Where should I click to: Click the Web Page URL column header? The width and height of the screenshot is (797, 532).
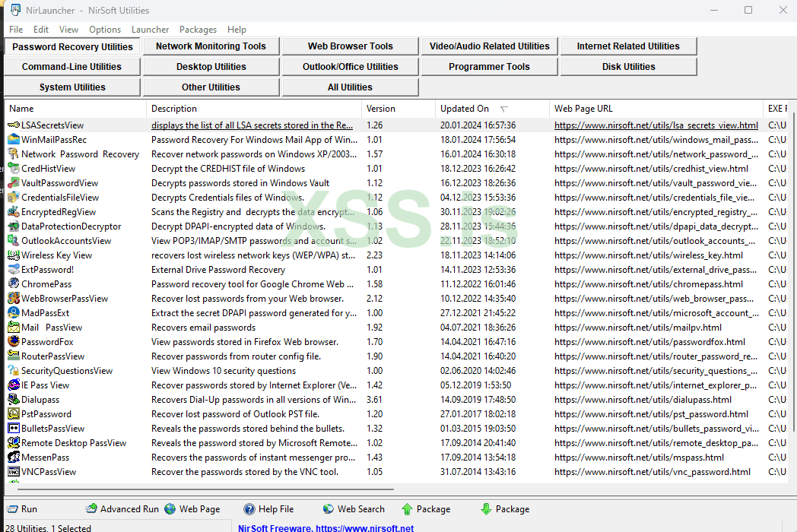click(656, 108)
